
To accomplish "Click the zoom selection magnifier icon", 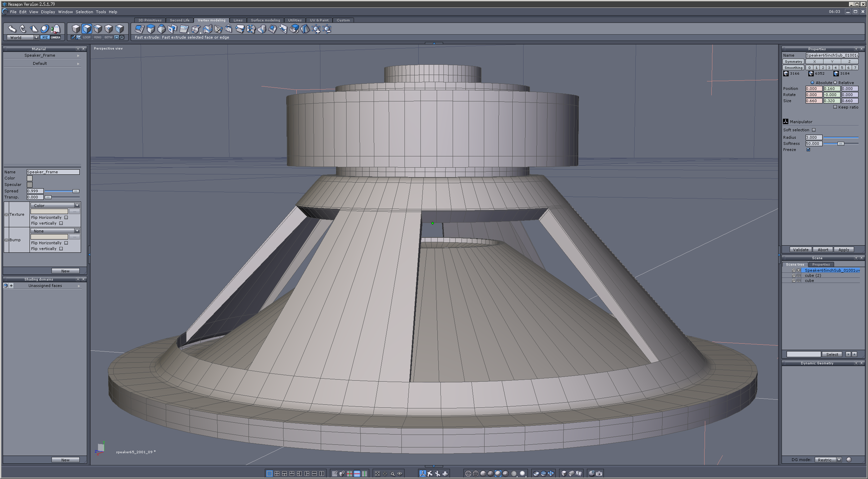I will pos(393,474).
